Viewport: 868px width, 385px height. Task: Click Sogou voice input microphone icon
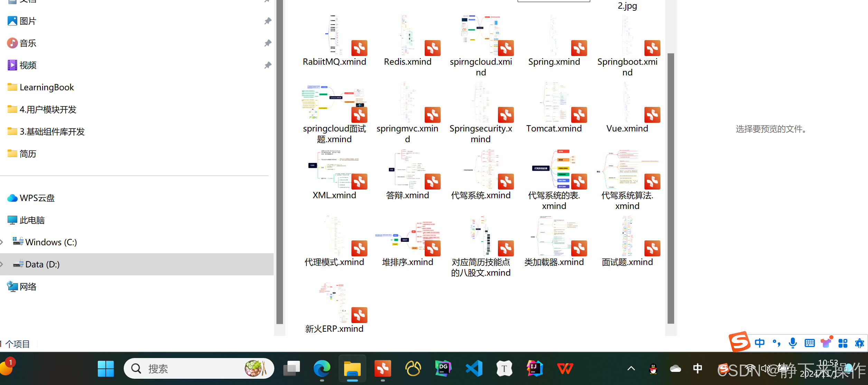pos(793,343)
